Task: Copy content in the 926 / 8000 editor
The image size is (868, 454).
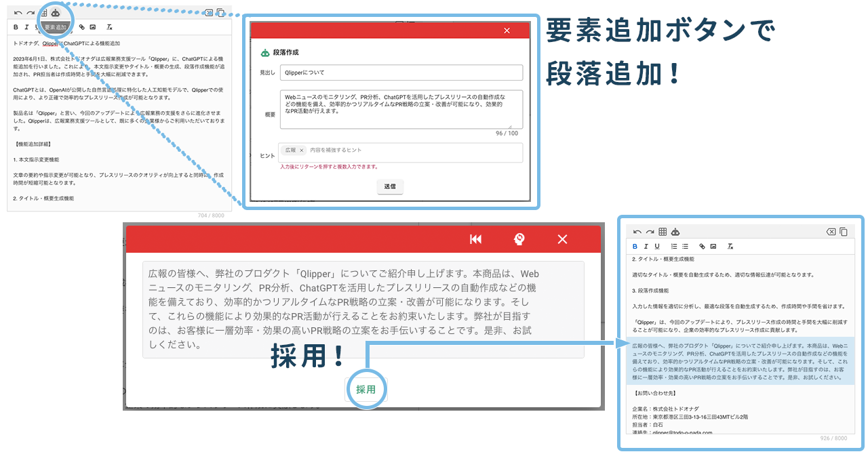Action: click(x=844, y=232)
